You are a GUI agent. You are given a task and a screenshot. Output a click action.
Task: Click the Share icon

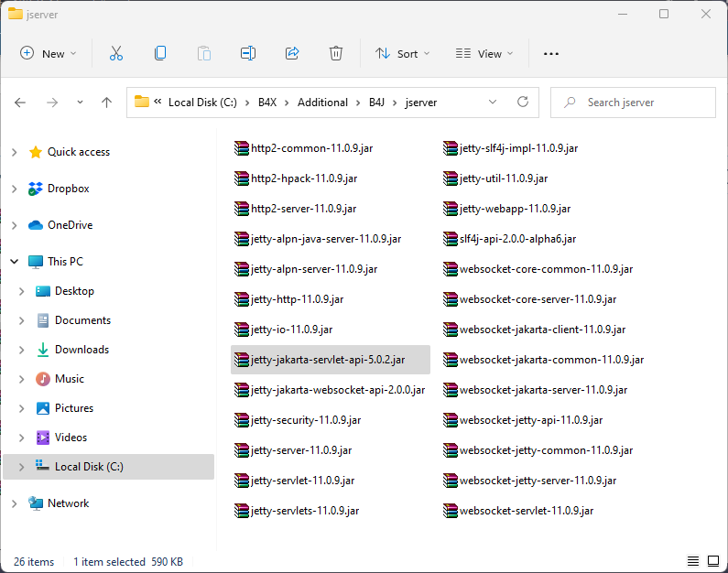point(292,53)
